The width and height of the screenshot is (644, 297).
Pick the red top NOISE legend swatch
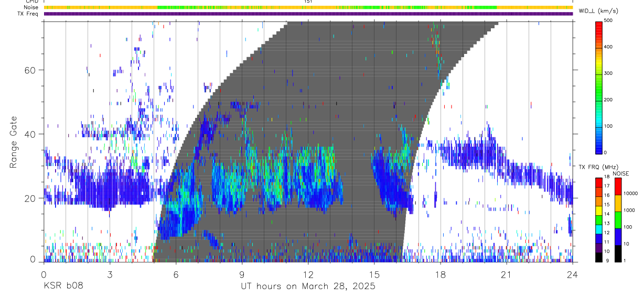tap(618, 186)
